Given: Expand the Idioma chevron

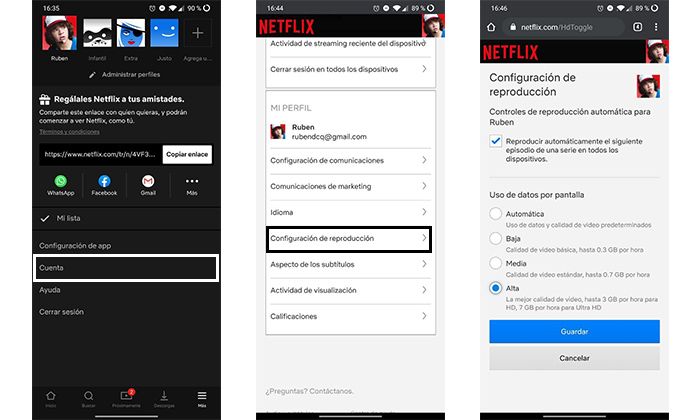Looking at the screenshot, I should [x=425, y=212].
